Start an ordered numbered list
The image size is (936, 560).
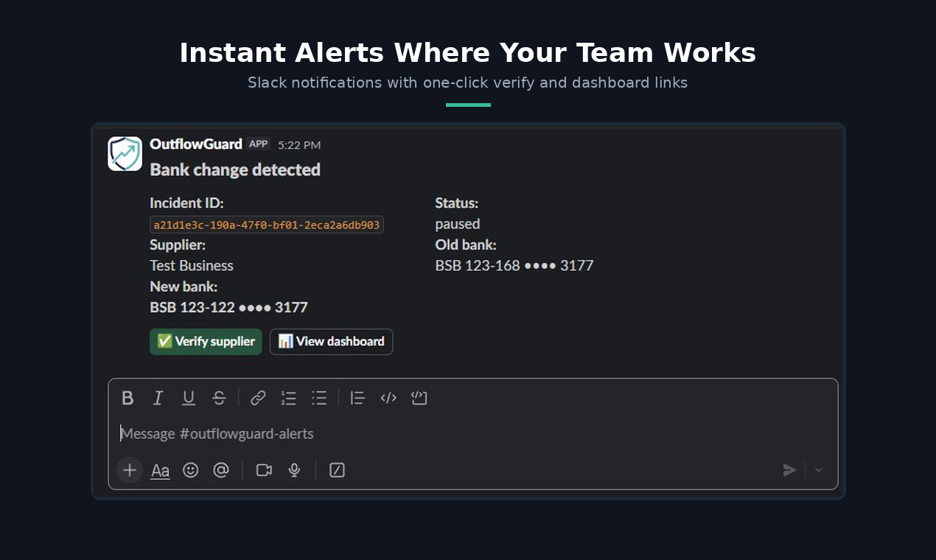(288, 398)
